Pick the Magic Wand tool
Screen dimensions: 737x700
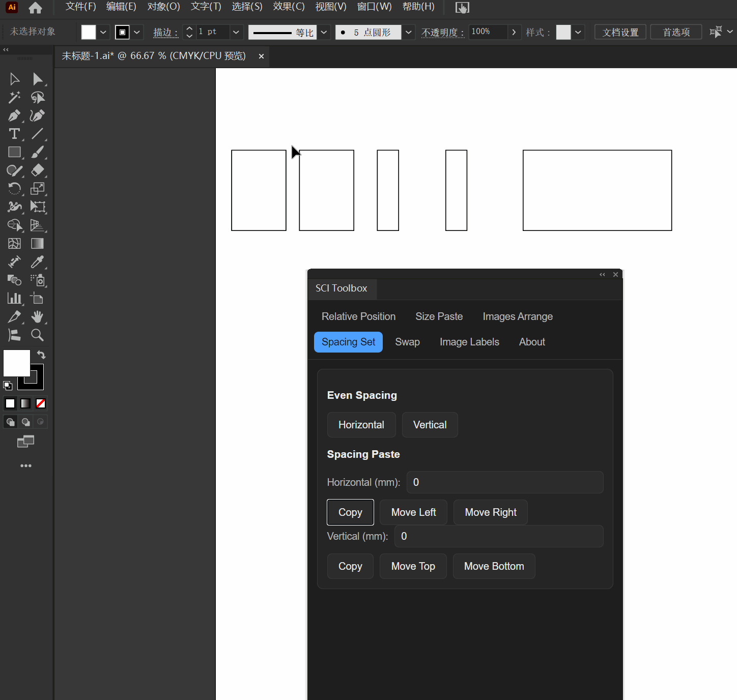pyautogui.click(x=14, y=97)
